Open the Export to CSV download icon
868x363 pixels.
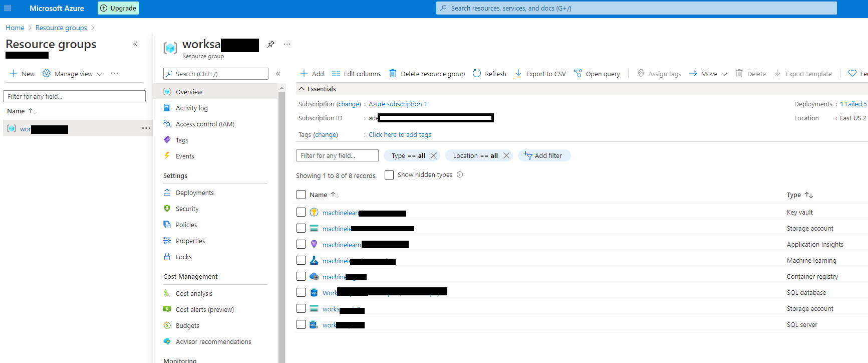pos(518,73)
